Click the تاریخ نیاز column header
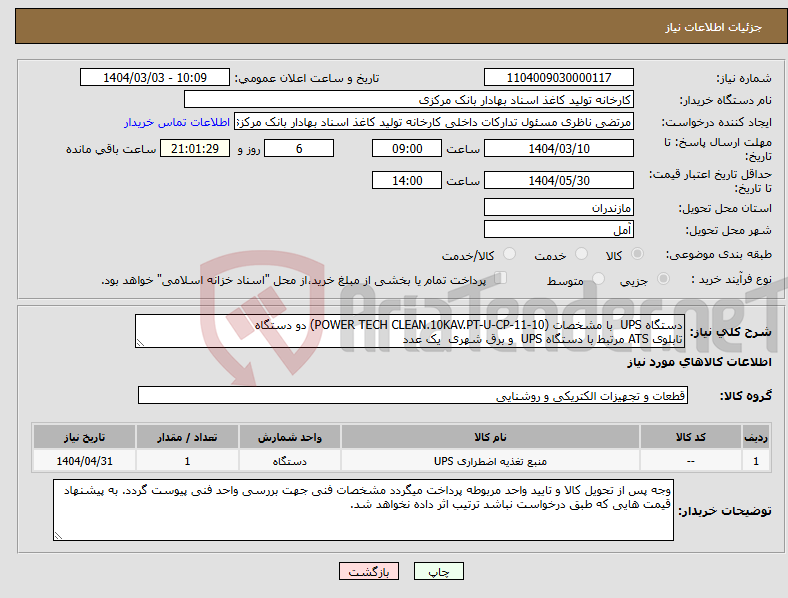This screenshot has width=788, height=598. (x=84, y=437)
